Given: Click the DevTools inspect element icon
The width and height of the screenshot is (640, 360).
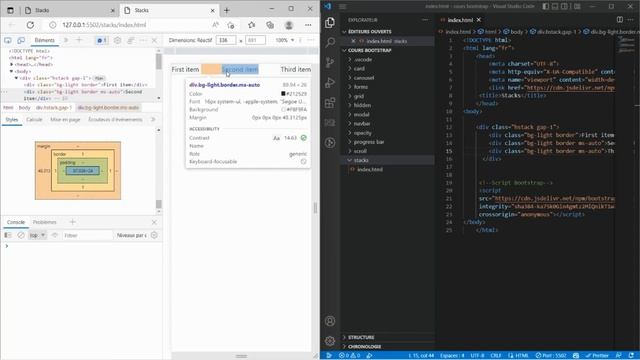Looking at the screenshot, I should pyautogui.click(x=8, y=40).
